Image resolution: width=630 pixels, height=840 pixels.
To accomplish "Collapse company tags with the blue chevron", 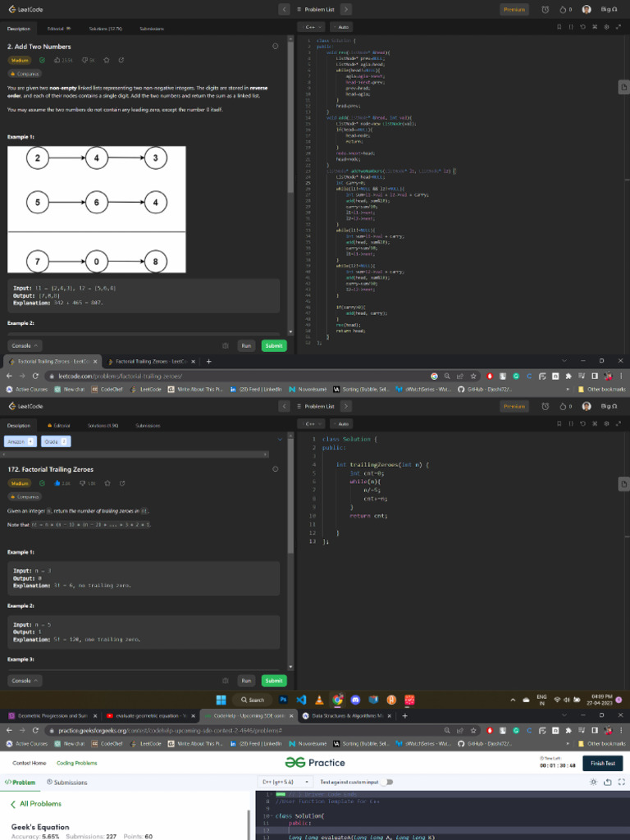I will click(x=280, y=440).
